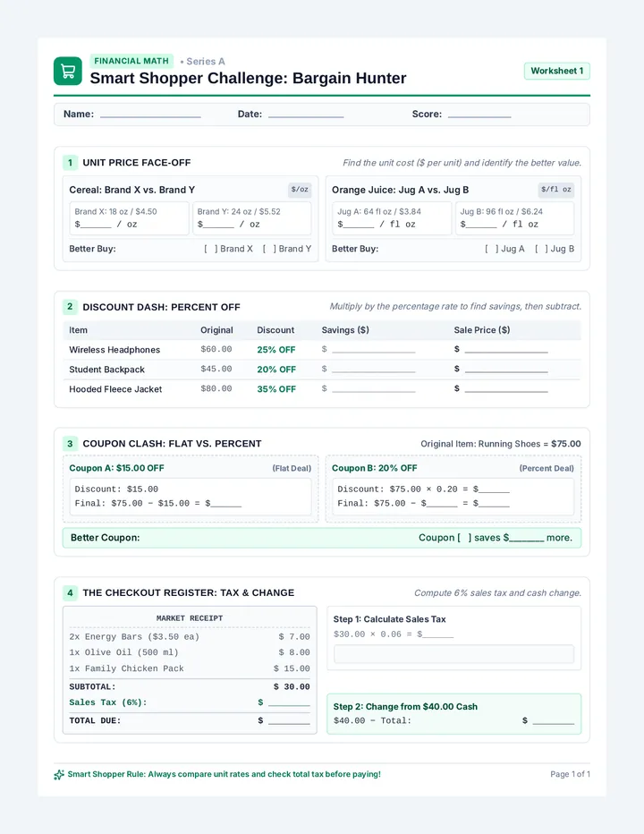This screenshot has width=644, height=834.
Task: Click the Better Coupon letter bracket
Action: (464, 538)
